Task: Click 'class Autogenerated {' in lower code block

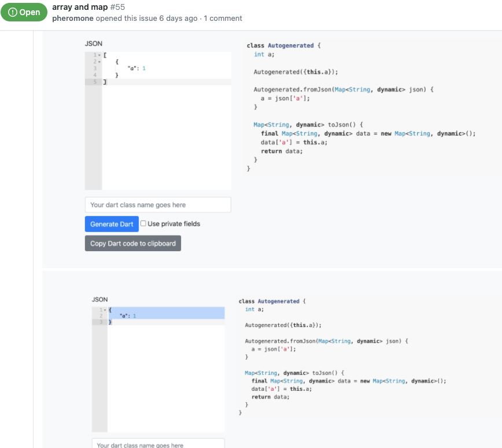Action: click(x=272, y=301)
